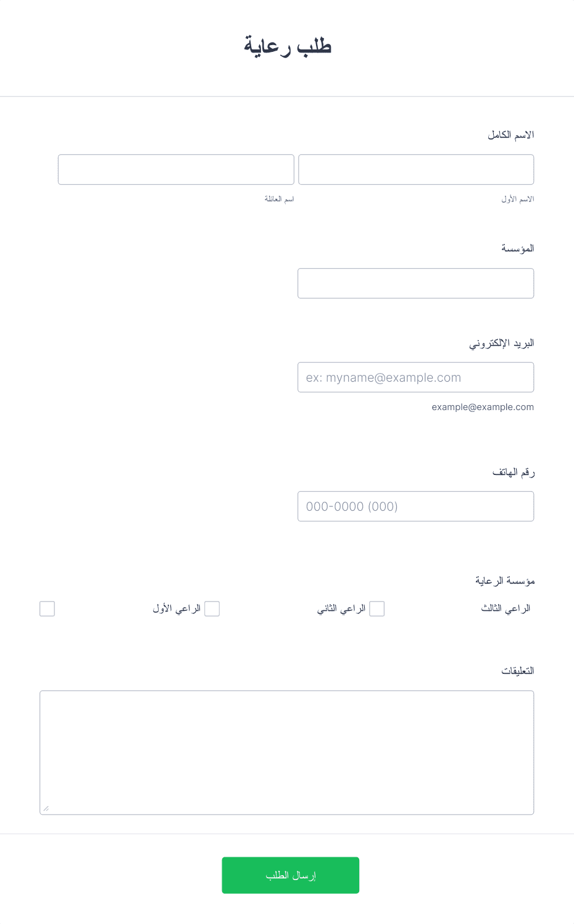The width and height of the screenshot is (574, 924).
Task: Submit the form with إرسال الطلب
Action: [x=291, y=875]
